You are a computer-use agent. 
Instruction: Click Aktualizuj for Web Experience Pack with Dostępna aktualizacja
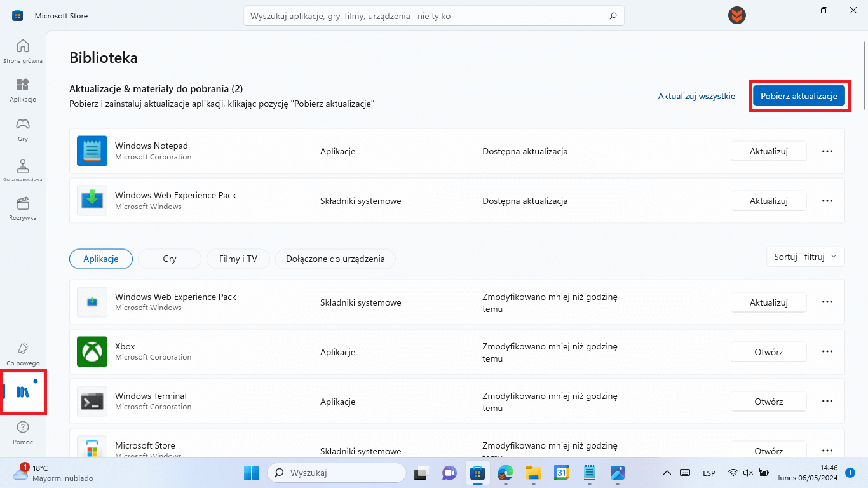[x=769, y=201]
